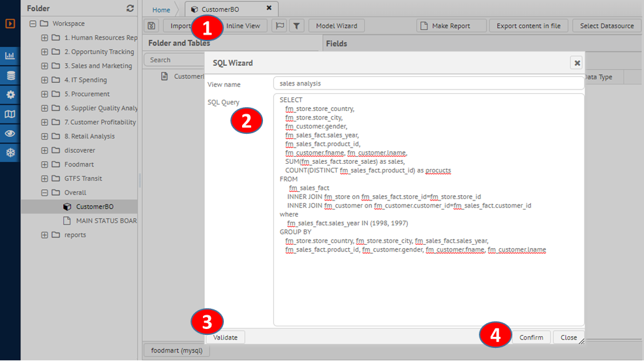Open the gear settings icon in sidebar
644x361 pixels.
[x=10, y=95]
